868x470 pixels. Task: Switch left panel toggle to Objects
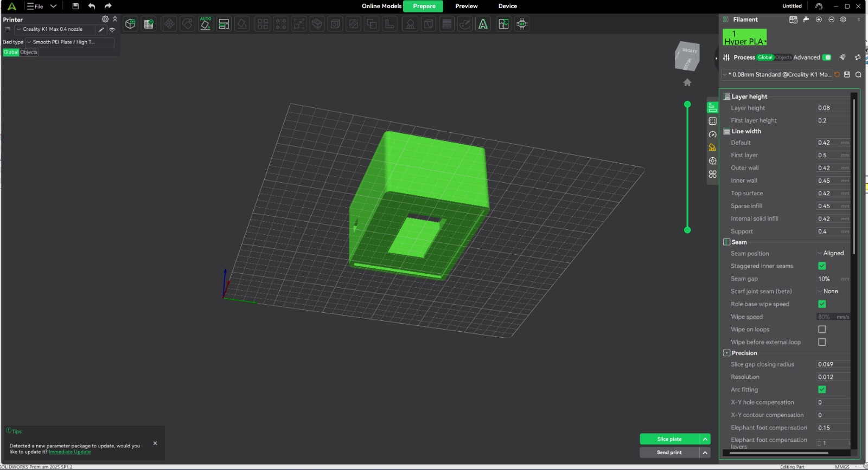[x=29, y=52]
